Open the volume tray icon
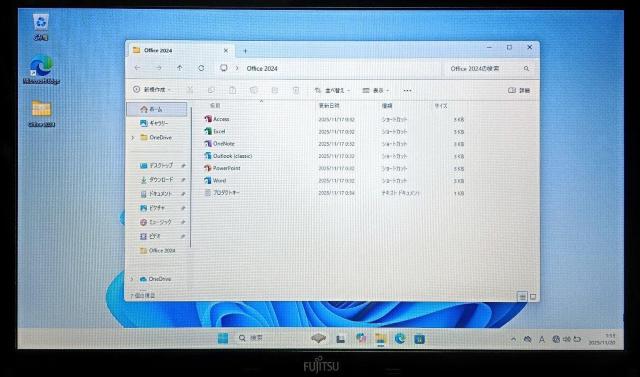This screenshot has width=640, height=377. pos(567,339)
